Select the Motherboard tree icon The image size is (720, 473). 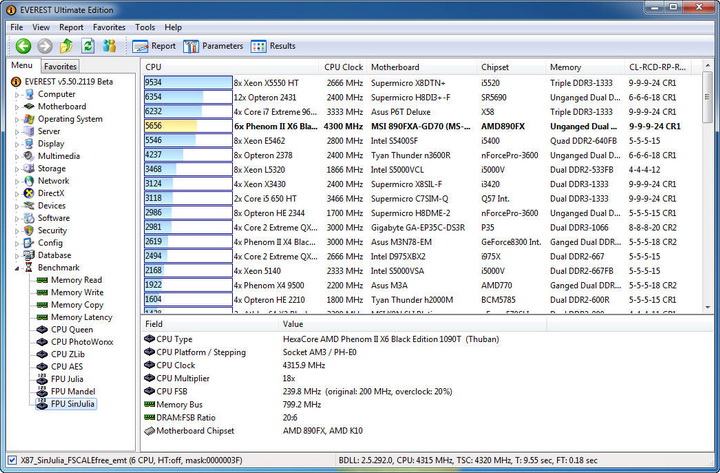[x=29, y=107]
